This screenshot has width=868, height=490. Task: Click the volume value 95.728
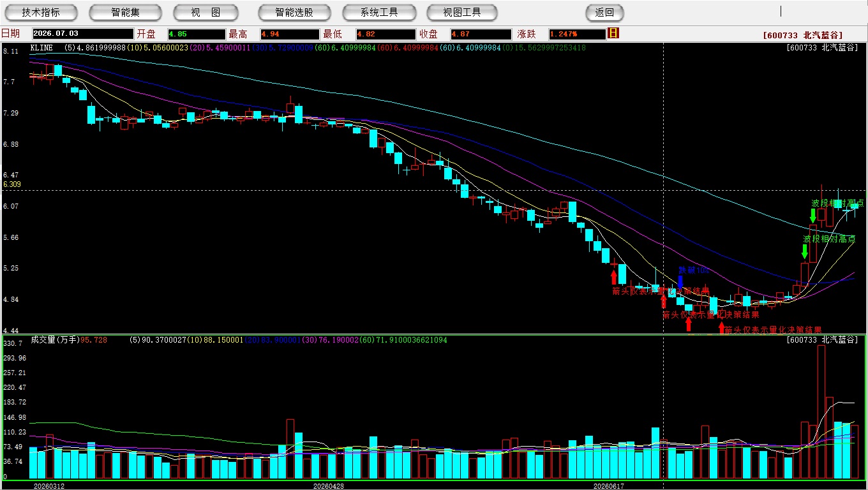pyautogui.click(x=94, y=340)
